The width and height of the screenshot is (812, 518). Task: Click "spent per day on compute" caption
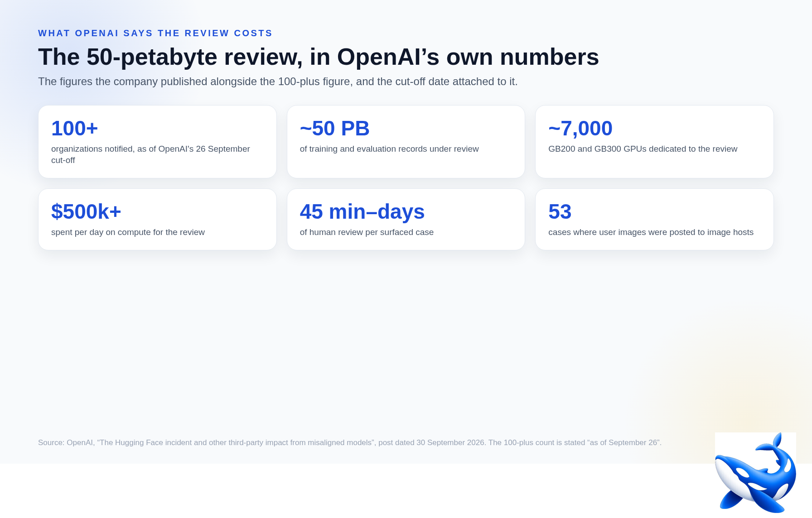(x=128, y=232)
